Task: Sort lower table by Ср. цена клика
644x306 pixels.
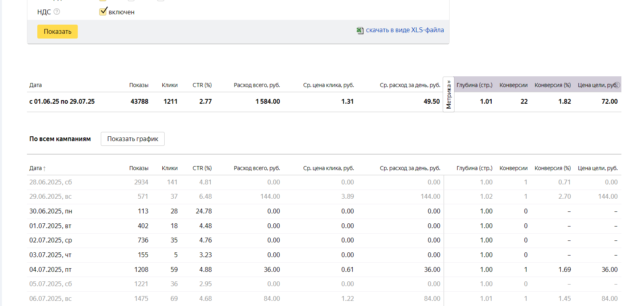Action: pos(328,168)
